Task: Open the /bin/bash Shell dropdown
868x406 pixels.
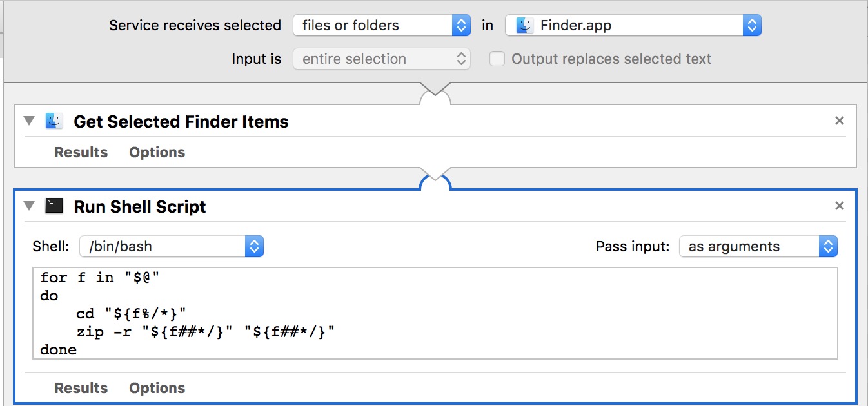Action: [x=171, y=246]
